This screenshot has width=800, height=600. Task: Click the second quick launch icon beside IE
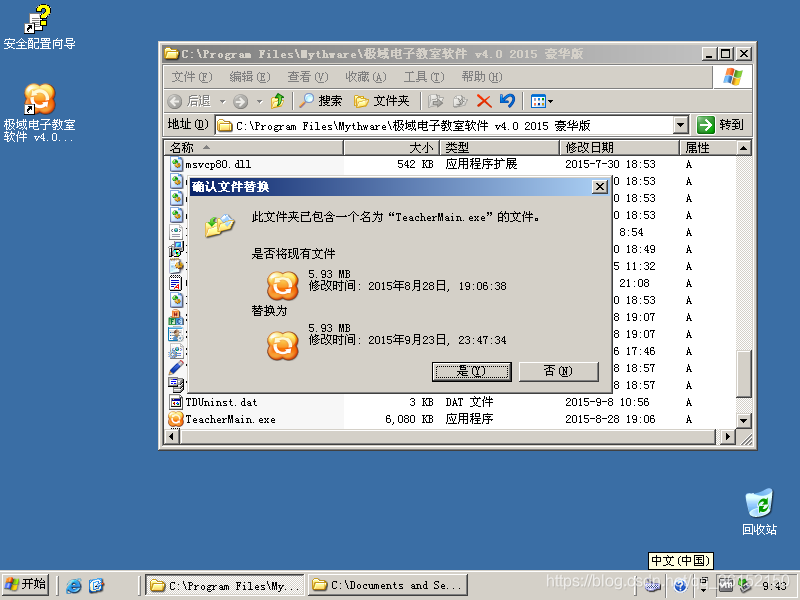96,585
